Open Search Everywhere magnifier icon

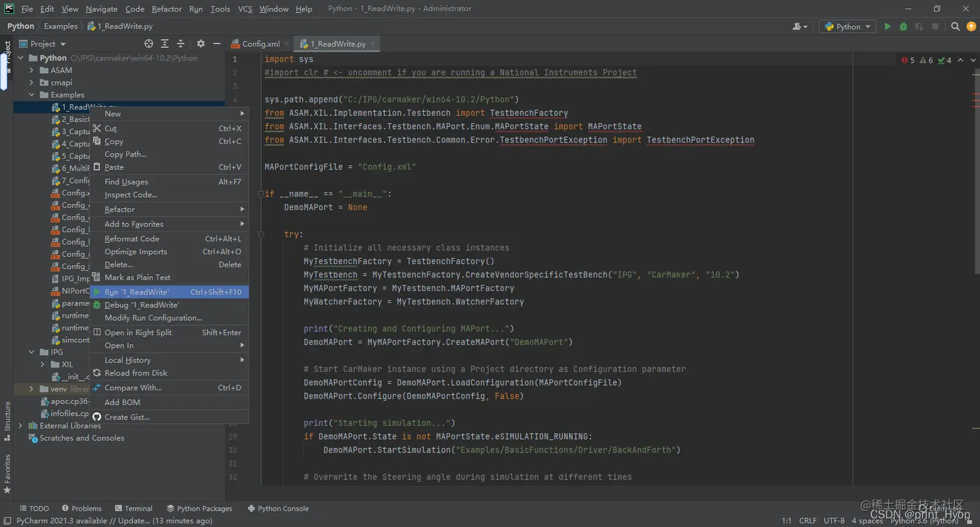coord(955,27)
